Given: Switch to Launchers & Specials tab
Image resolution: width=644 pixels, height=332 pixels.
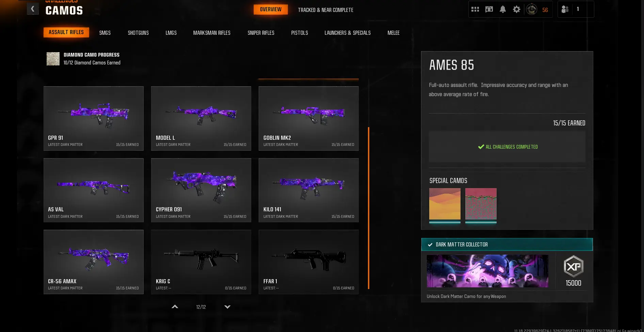Looking at the screenshot, I should click(x=348, y=33).
